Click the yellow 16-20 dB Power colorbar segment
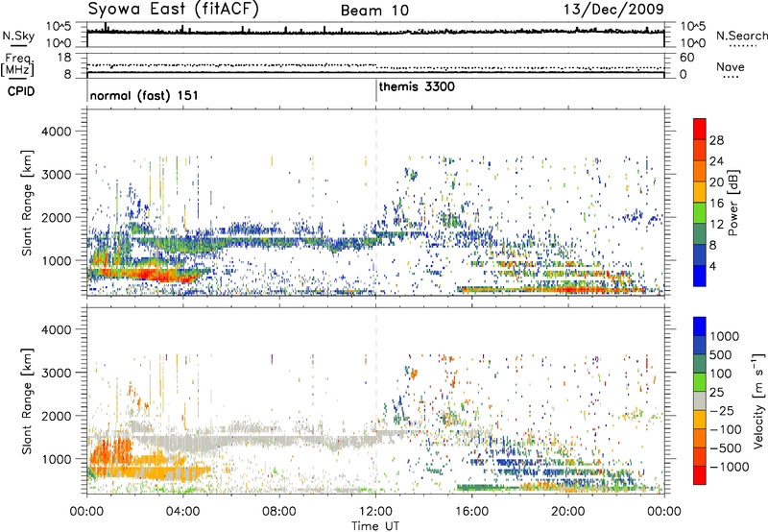Screen dimensions: 768x532 click(700, 192)
